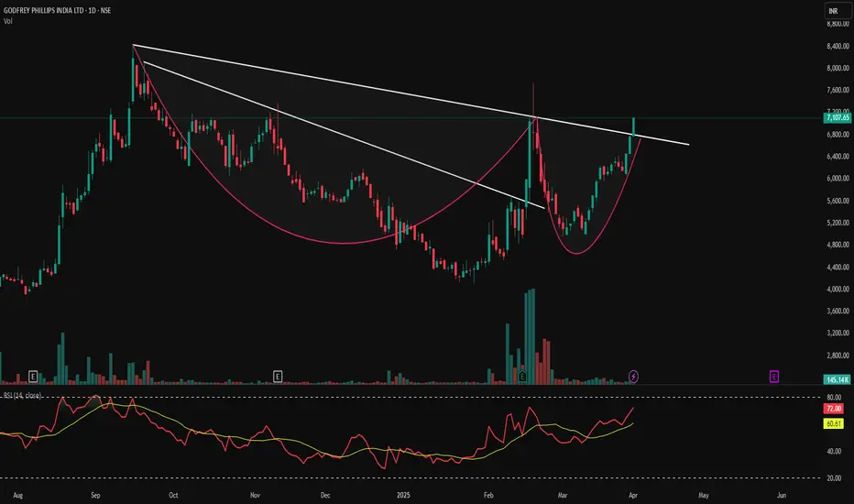
Task: Click the Nov label on time axis
Action: [255, 495]
